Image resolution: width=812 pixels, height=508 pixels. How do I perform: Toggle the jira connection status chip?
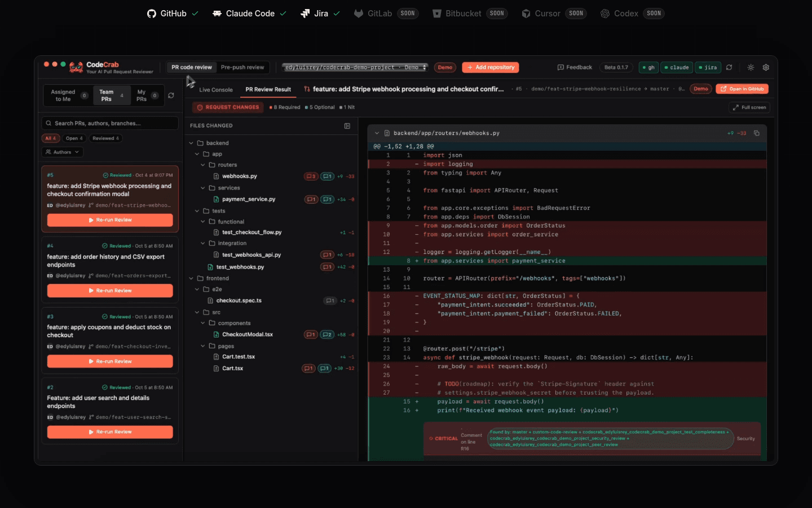[x=708, y=67]
